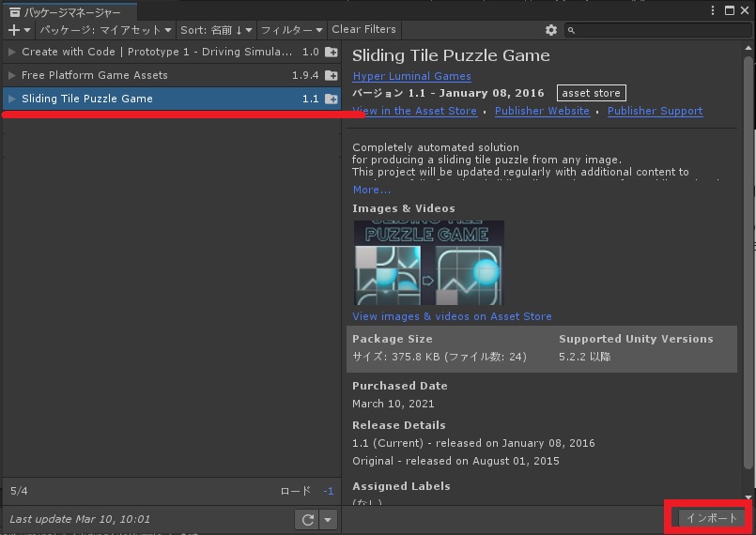Click the Assigned Labels heading

click(401, 486)
